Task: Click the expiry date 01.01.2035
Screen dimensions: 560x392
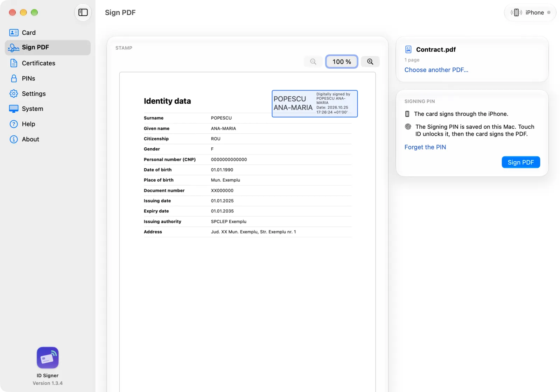Action: (x=222, y=211)
